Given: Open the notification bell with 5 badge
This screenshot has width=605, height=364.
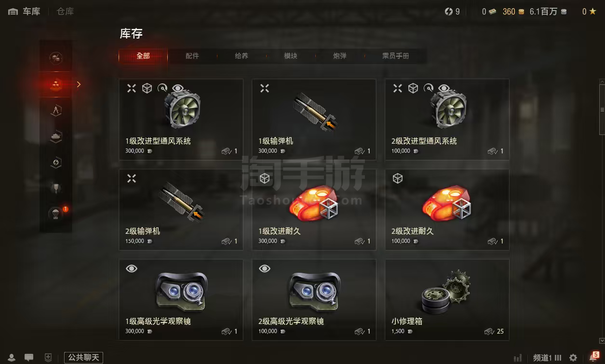Looking at the screenshot, I should pos(593,357).
